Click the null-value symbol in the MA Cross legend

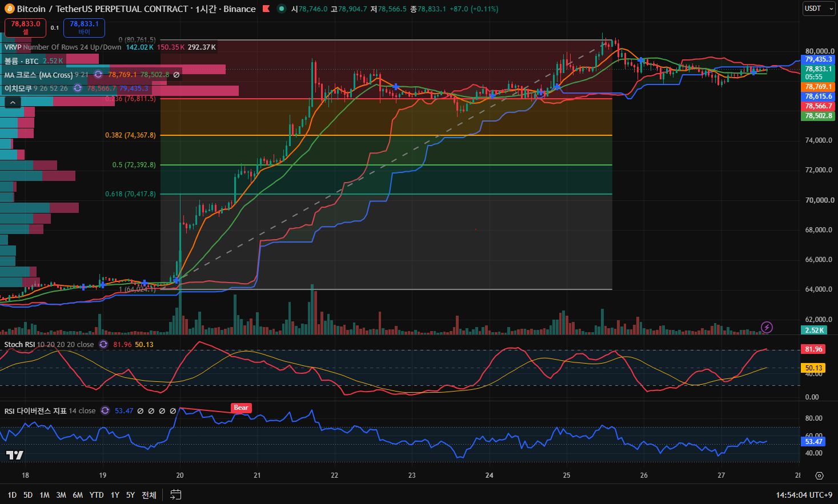[177, 75]
